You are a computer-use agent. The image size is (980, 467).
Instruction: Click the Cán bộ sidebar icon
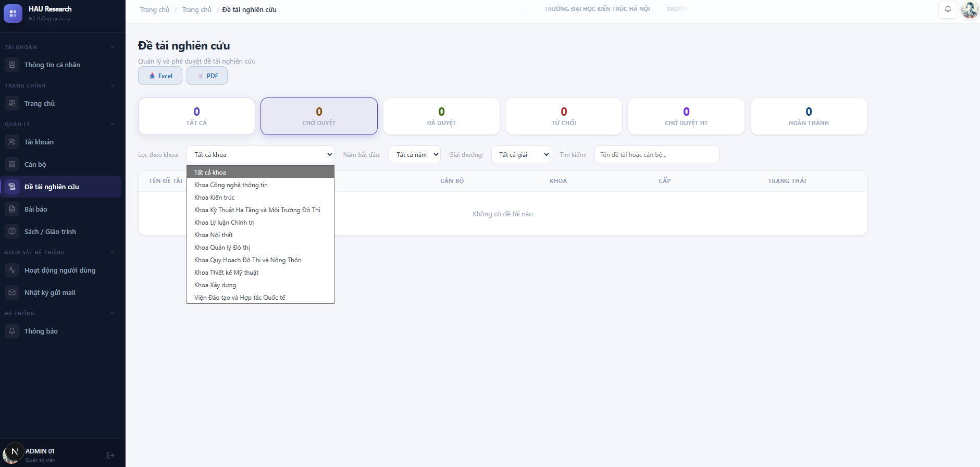click(12, 164)
